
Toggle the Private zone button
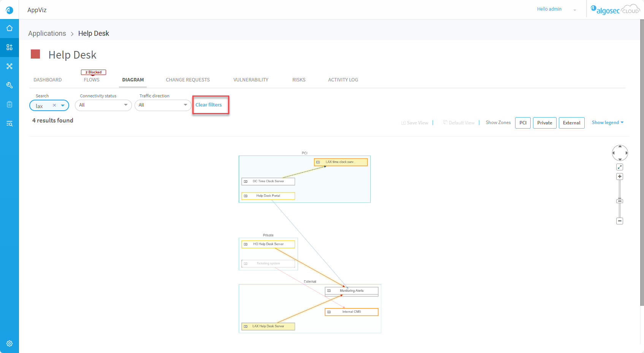tap(544, 123)
